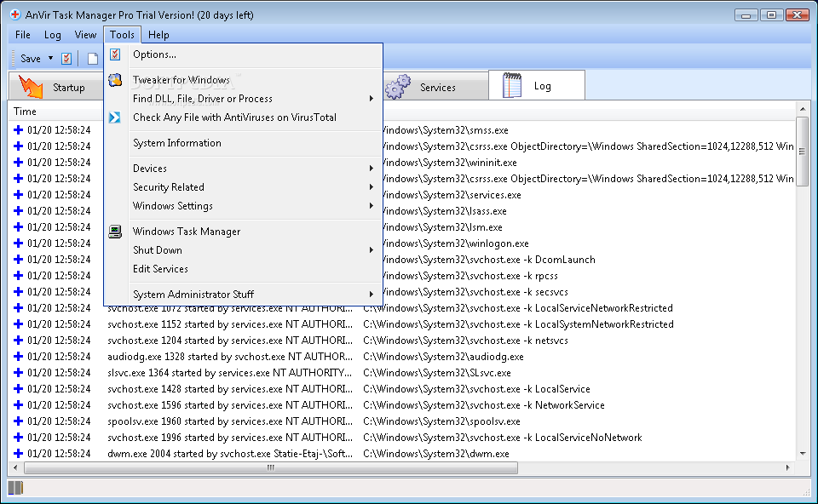Image resolution: width=818 pixels, height=504 pixels.
Task: Click the Tweaker for Windows icon
Action: pyautogui.click(x=115, y=80)
